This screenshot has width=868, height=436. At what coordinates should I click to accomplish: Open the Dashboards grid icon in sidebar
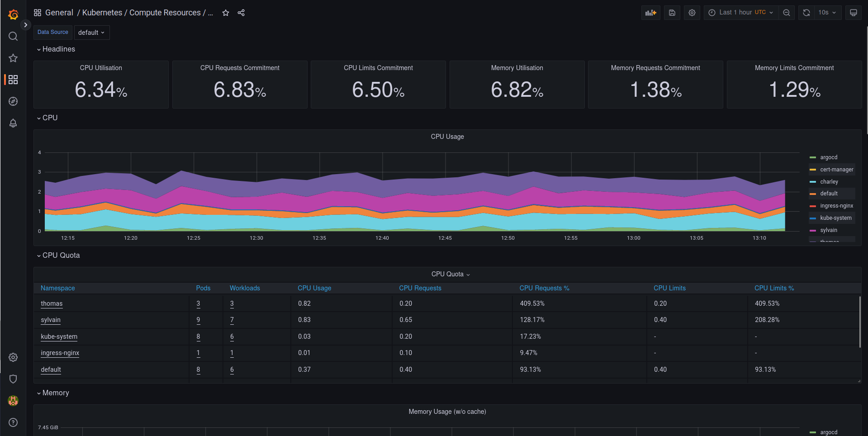[13, 80]
